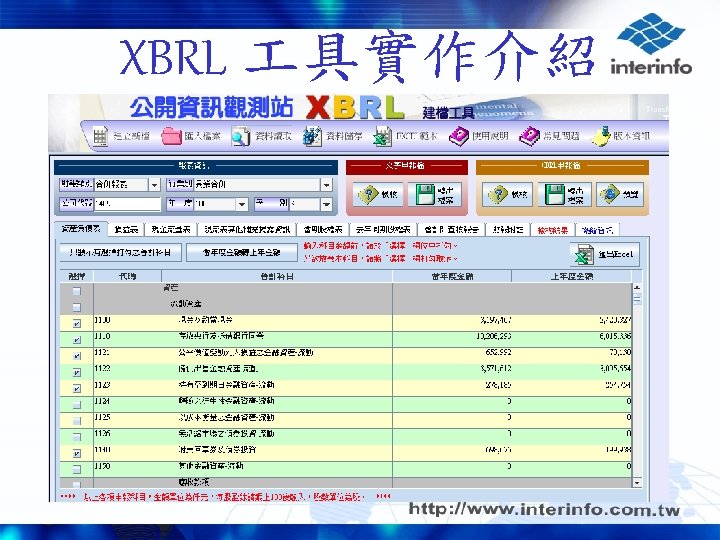
Task: Click the globe 瀏覽 browse icon
Action: 610,195
